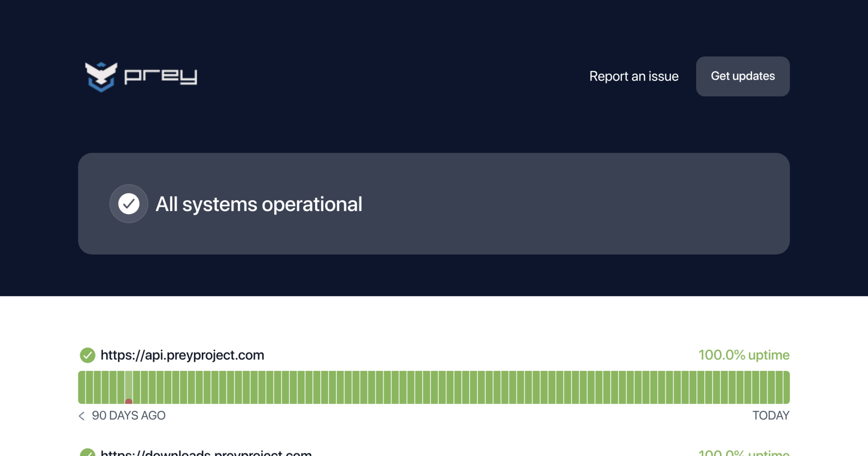Click the 100.0% uptime value for api.preyproject.com
Viewport: 868px width, 456px height.
[x=744, y=355]
